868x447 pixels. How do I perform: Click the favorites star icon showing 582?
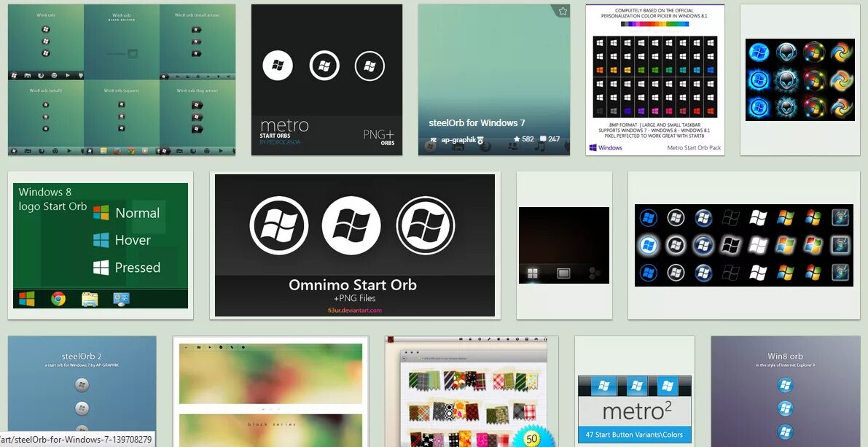pyautogui.click(x=518, y=139)
